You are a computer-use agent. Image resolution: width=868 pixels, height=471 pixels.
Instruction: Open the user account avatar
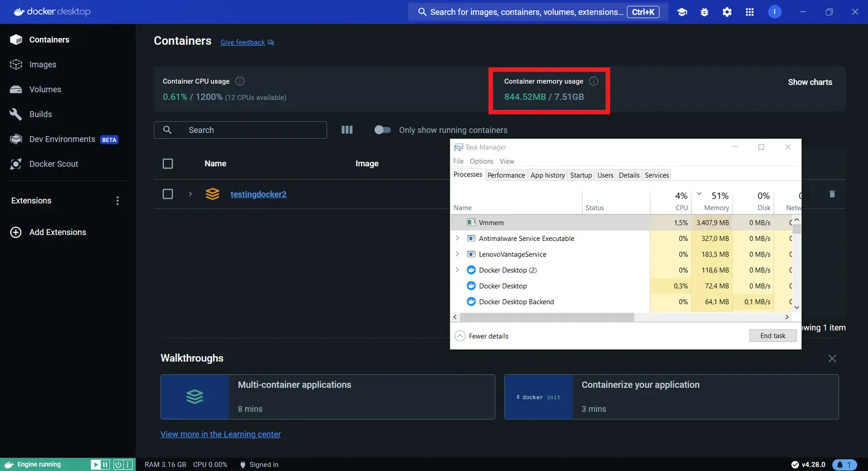[x=775, y=12]
